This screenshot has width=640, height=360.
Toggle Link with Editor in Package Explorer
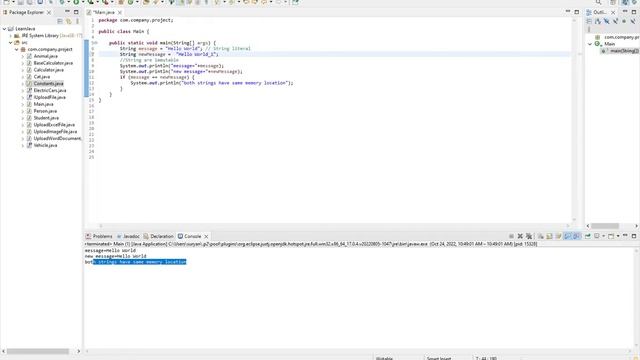pos(69,21)
